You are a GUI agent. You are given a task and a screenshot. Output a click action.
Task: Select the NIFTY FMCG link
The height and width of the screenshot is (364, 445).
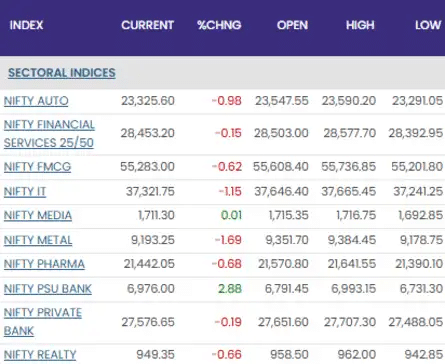[37, 166]
